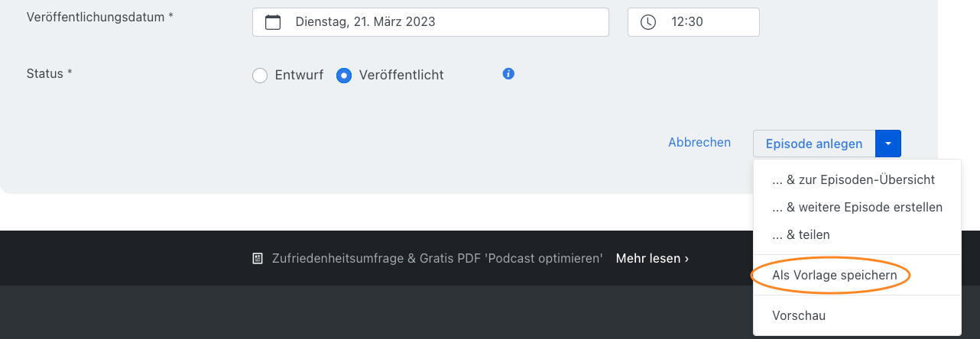The image size is (980, 339).
Task: Click the blue info icon beside Status
Action: click(508, 74)
